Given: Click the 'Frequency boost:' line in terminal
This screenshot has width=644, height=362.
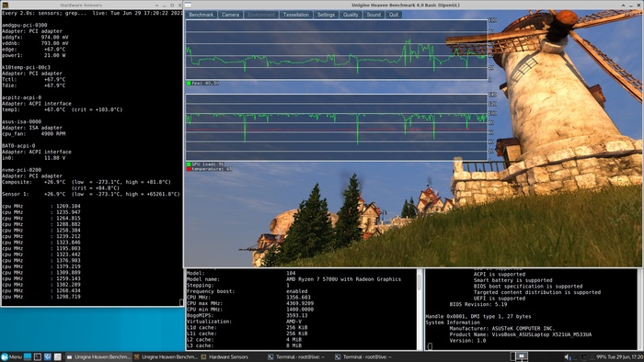Looking at the screenshot, I should coord(247,291).
